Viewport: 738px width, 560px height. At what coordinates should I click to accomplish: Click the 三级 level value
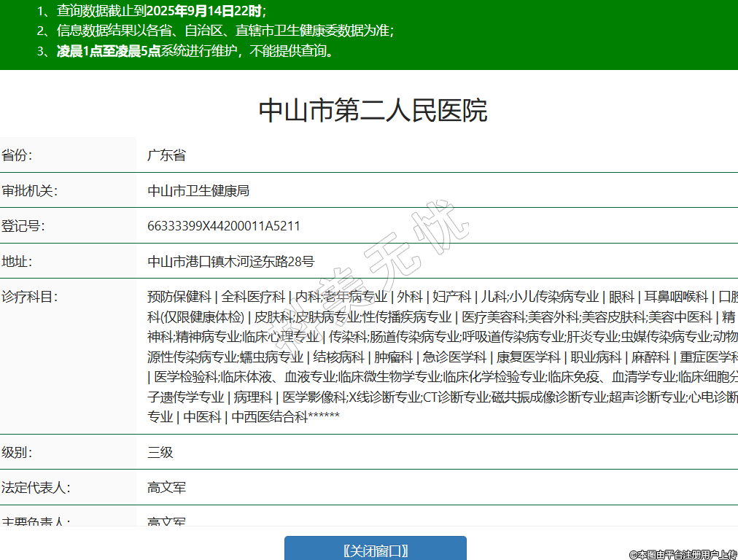[160, 452]
